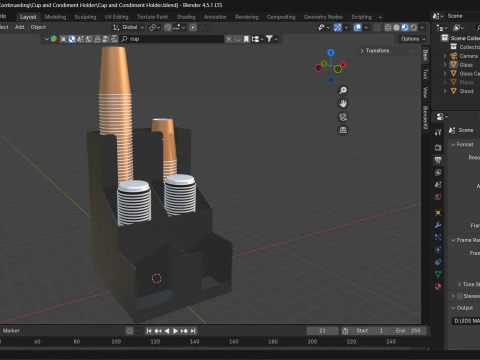The width and height of the screenshot is (480, 360).
Task: Open the View Layer properties tab icon
Action: click(x=438, y=172)
